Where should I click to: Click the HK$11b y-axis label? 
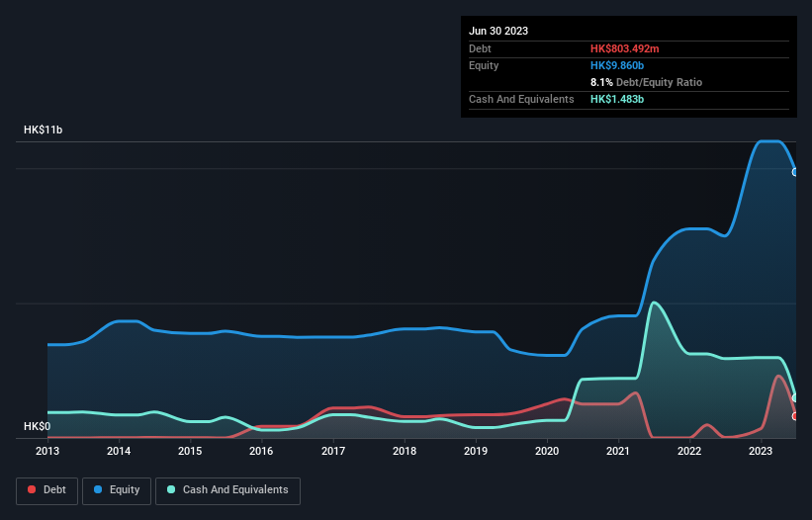click(x=43, y=130)
